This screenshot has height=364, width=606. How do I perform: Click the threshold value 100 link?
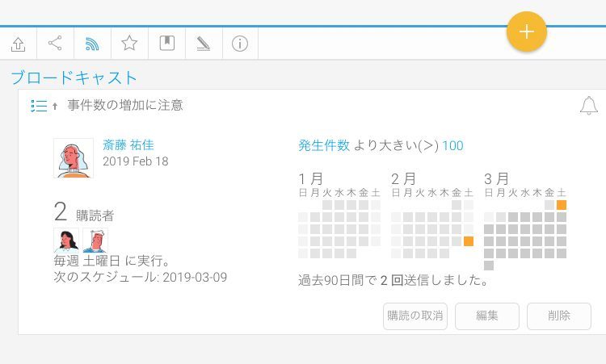(452, 145)
